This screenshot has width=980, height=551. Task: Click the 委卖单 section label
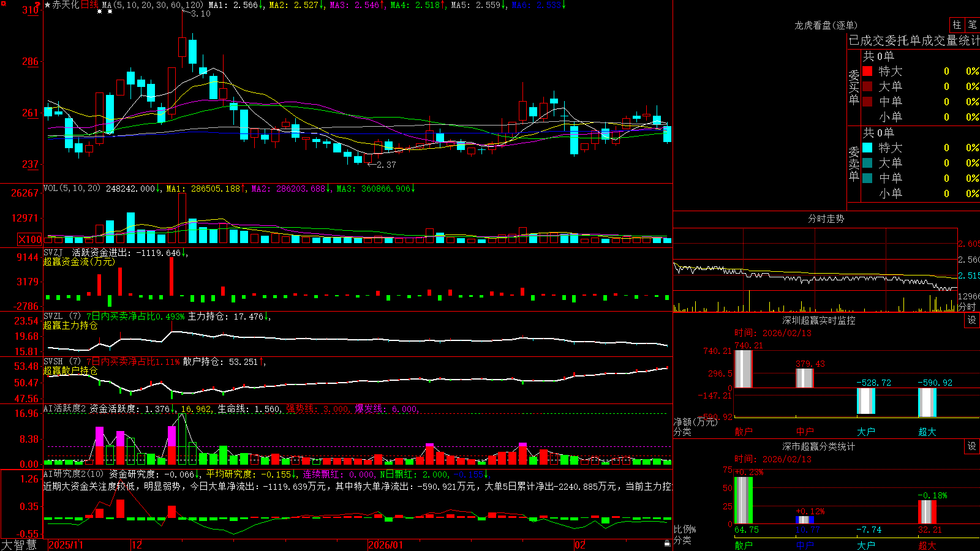854,164
